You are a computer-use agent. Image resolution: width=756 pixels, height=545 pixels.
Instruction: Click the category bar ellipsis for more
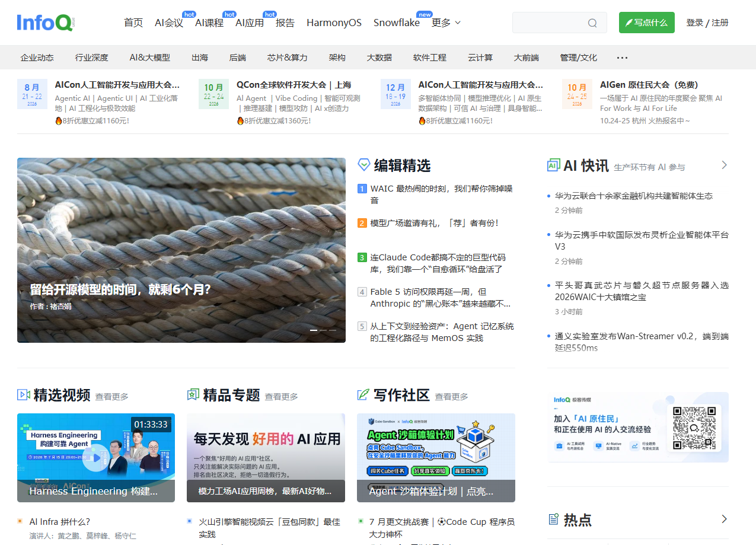[x=622, y=58]
